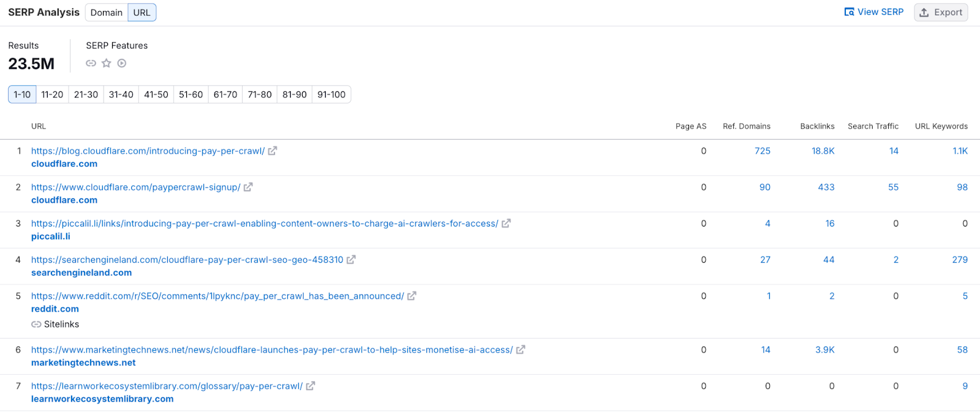Click URL Keywords value 98
Image resolution: width=980 pixels, height=412 pixels.
click(x=962, y=187)
